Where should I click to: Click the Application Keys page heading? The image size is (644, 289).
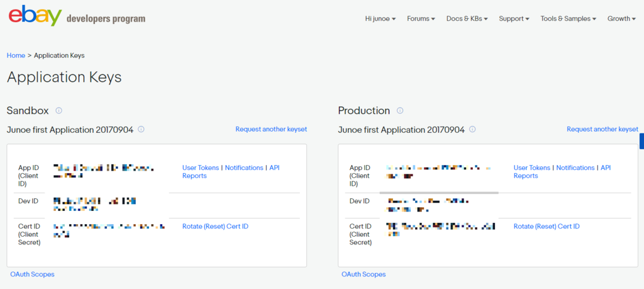tap(64, 77)
